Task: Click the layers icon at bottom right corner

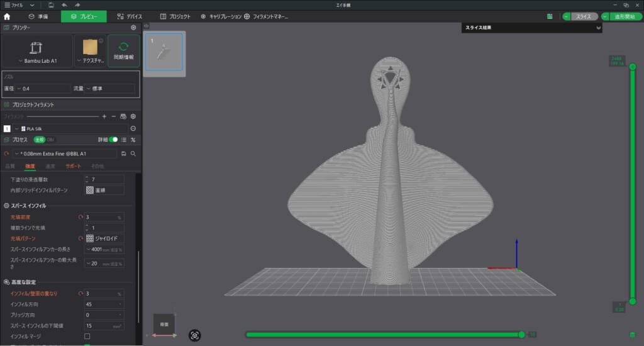Action: coord(633,335)
